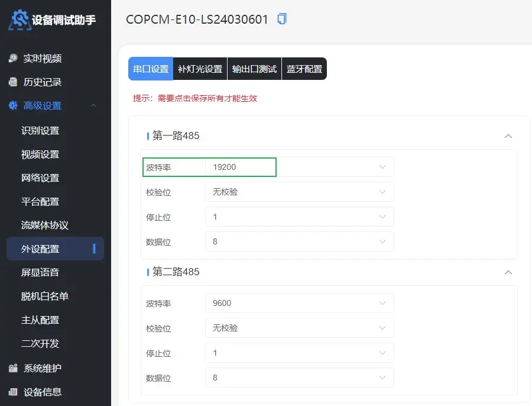Copy device serial COPCM-E10-LS24030601 via copy icon
532x406 pixels.
282,18
